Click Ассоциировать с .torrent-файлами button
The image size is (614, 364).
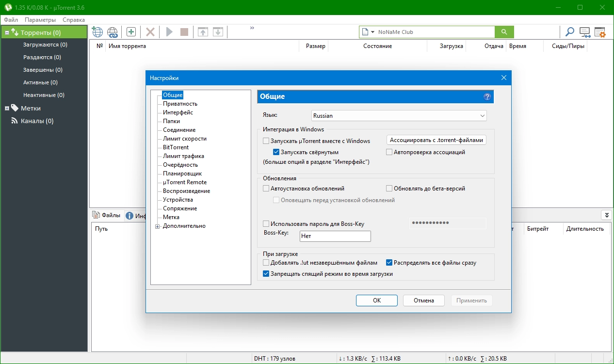[x=436, y=140]
